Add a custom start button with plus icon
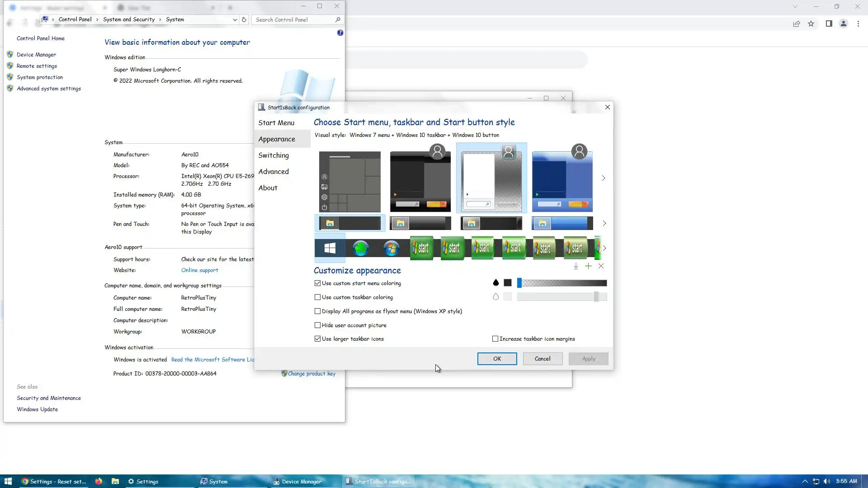 (x=588, y=266)
